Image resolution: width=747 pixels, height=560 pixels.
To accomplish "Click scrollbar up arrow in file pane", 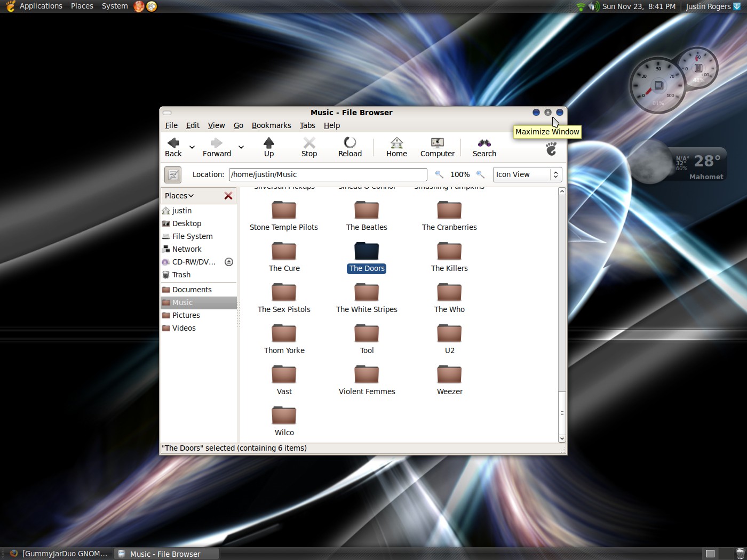I will [x=562, y=191].
